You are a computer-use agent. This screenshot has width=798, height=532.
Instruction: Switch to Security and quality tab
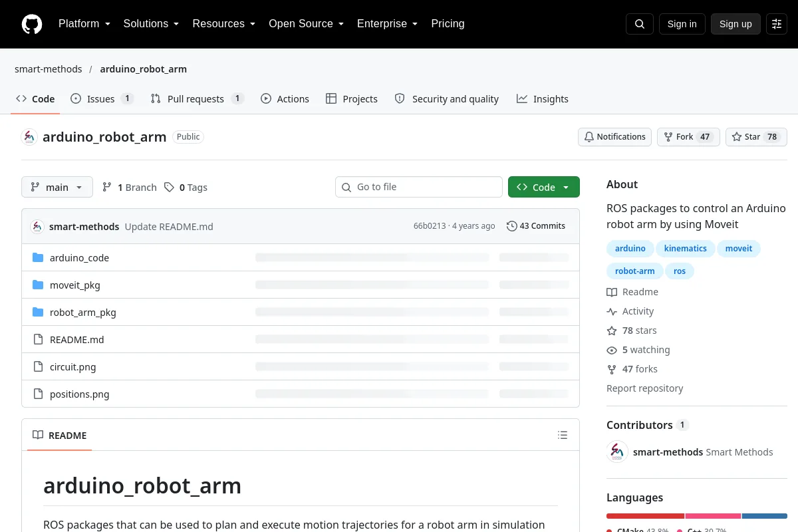(447, 99)
